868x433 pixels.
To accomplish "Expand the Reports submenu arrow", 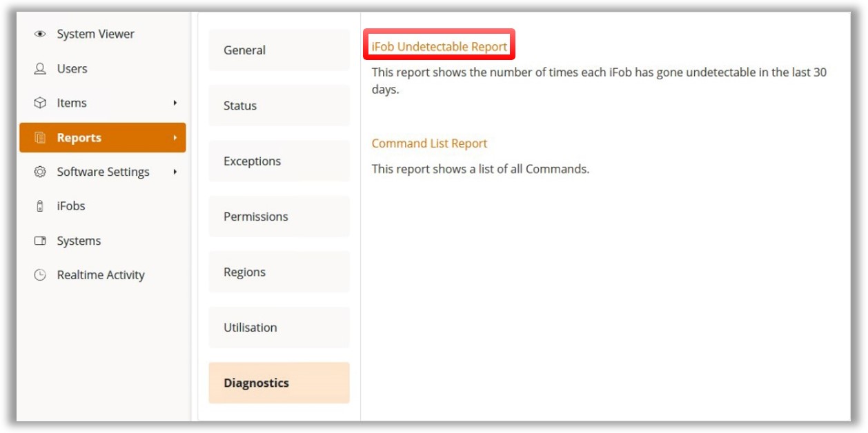I will point(175,138).
